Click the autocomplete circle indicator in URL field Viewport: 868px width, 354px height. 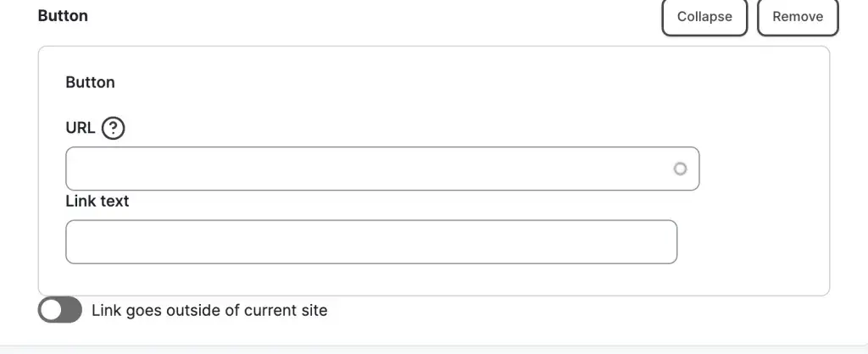(680, 169)
